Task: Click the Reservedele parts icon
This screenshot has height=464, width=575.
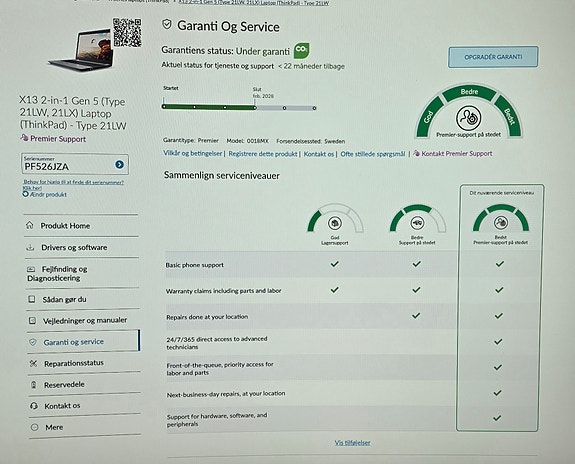Action: pos(33,385)
